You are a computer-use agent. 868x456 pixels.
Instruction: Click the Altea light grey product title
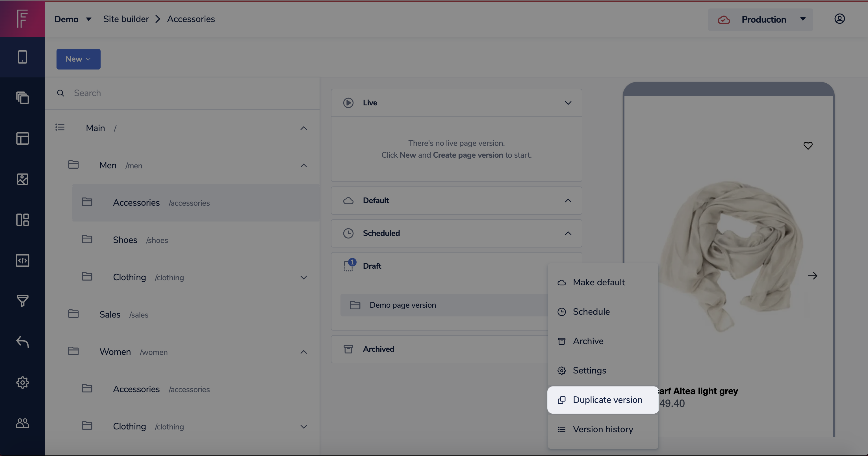tap(698, 391)
